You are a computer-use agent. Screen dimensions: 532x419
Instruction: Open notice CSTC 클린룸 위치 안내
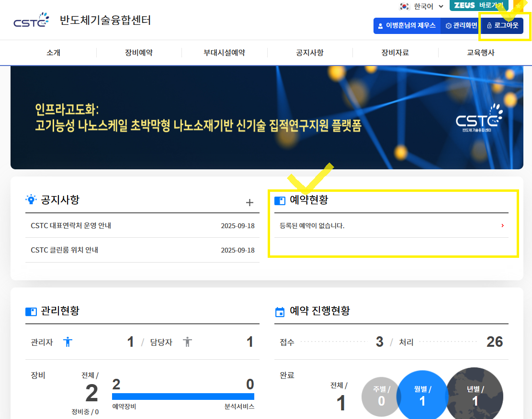[65, 250]
